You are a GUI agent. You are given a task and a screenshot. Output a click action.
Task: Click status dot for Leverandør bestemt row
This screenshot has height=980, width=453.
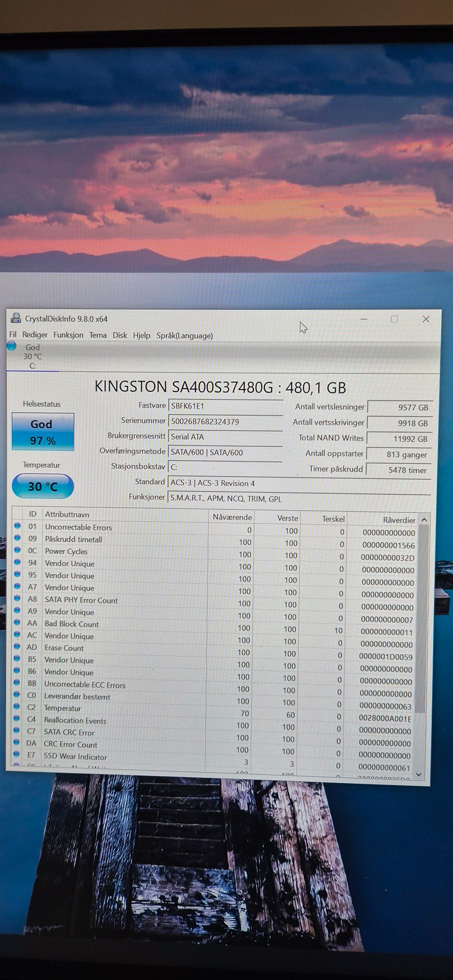(17, 695)
